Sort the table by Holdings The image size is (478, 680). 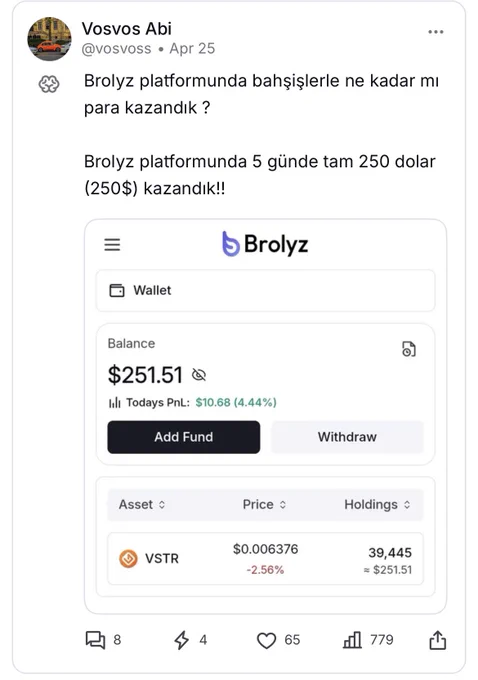click(377, 504)
